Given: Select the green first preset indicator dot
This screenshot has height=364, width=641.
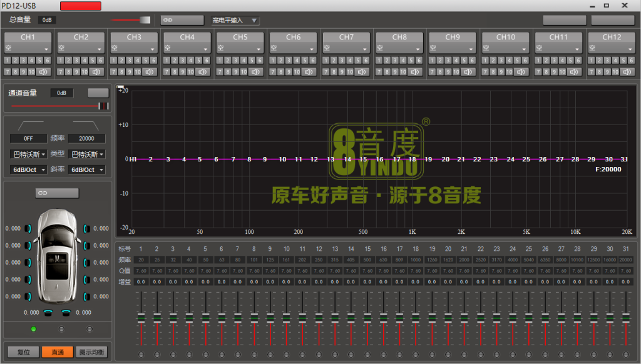Looking at the screenshot, I should (34, 329).
